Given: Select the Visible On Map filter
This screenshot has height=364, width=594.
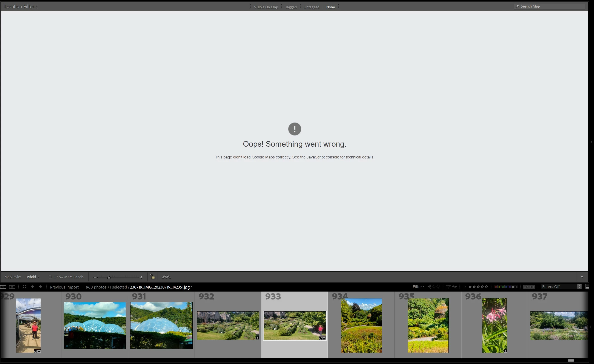Looking at the screenshot, I should coord(266,7).
